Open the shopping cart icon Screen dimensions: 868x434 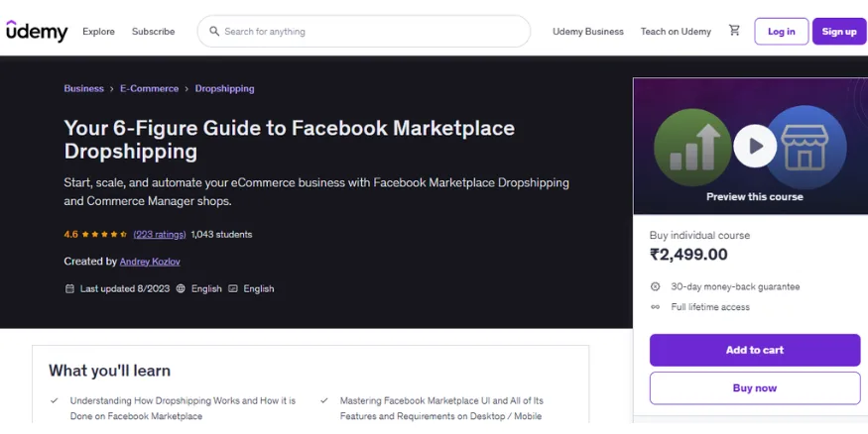pos(734,31)
